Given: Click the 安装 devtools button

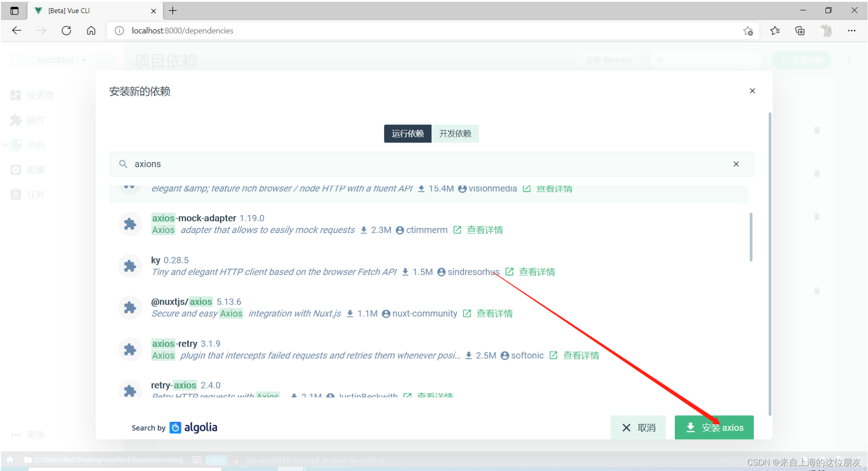Looking at the screenshot, I should tap(609, 60).
